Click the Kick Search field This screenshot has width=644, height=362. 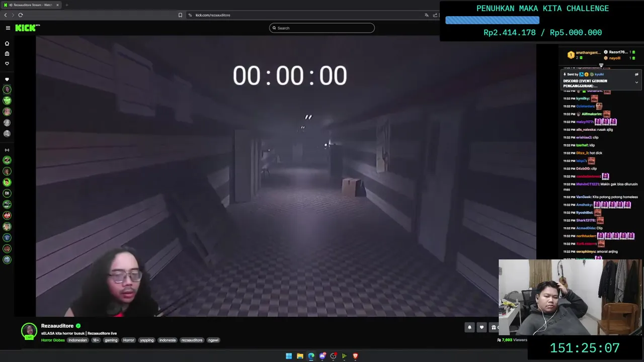pyautogui.click(x=322, y=28)
